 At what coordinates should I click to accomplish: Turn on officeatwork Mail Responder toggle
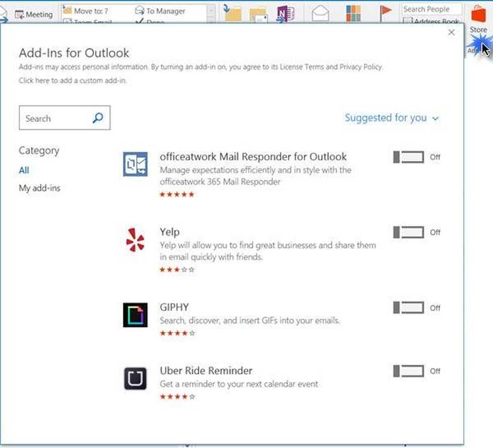coord(409,157)
